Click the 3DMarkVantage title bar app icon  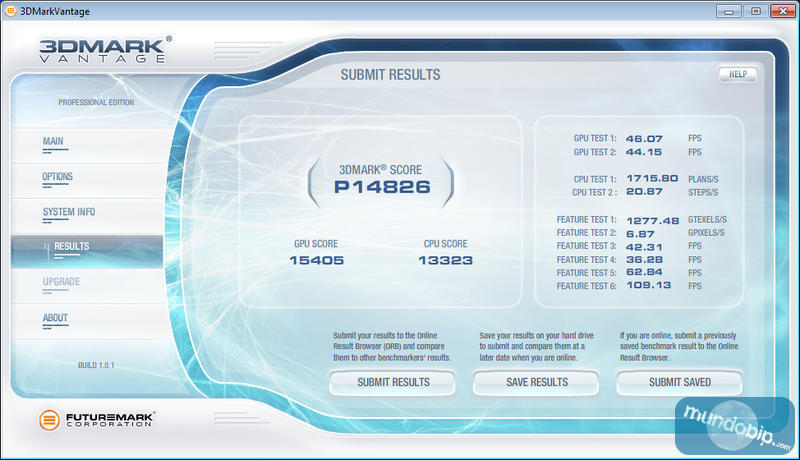tap(10, 11)
